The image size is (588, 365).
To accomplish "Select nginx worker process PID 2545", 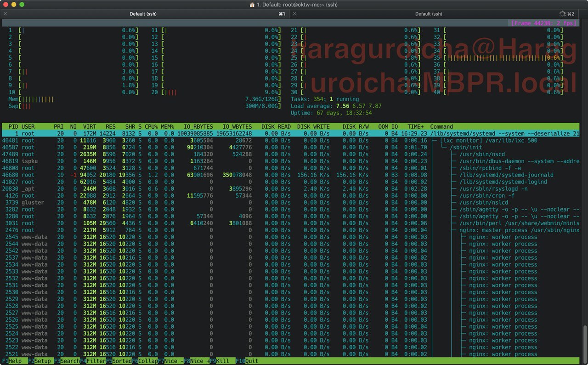I will point(290,237).
